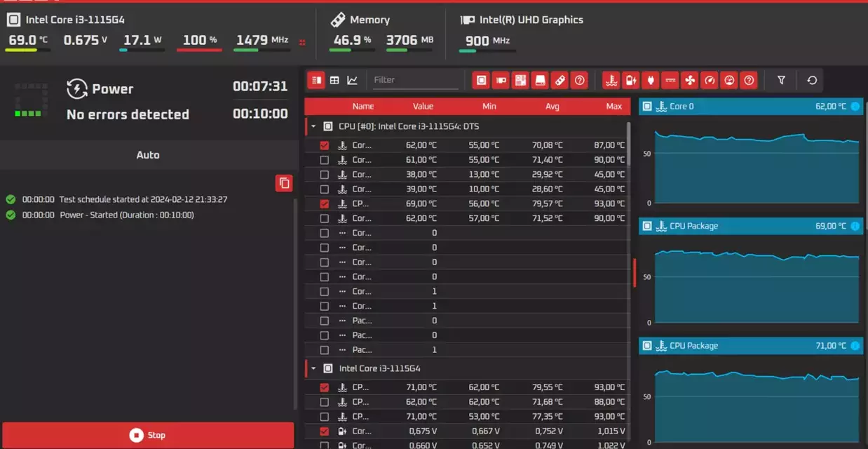
Task: Click the CPU power reading 17.1 W
Action: (x=142, y=40)
